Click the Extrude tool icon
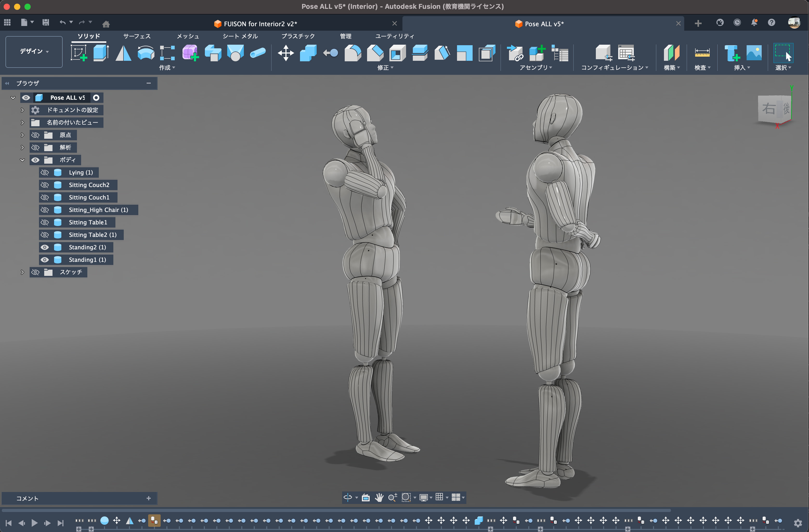809x532 pixels. 101,53
